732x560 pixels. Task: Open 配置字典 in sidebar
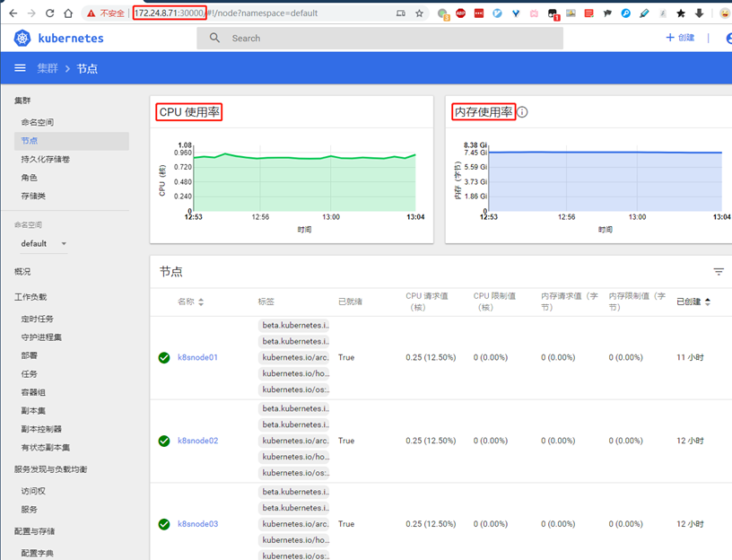point(38,553)
